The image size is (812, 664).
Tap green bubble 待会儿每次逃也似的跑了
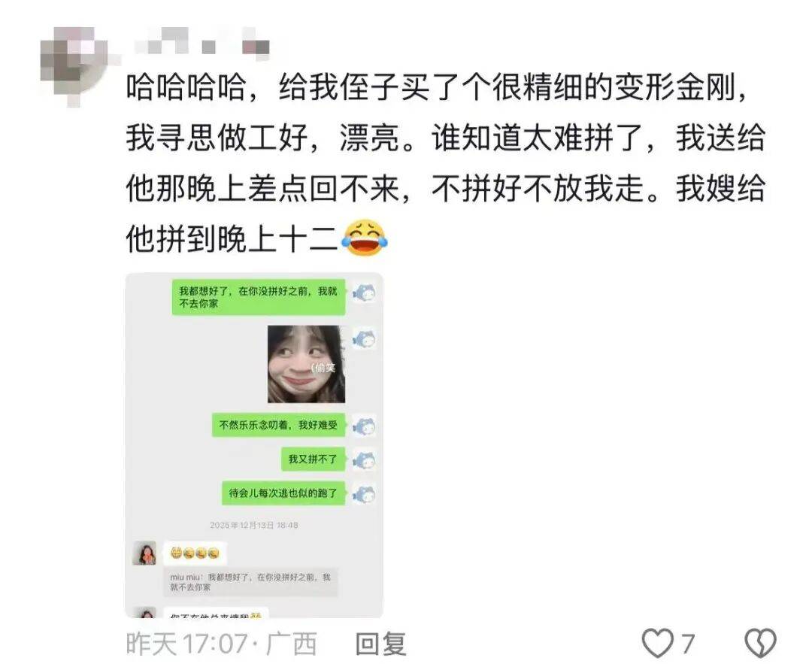pyautogui.click(x=283, y=493)
